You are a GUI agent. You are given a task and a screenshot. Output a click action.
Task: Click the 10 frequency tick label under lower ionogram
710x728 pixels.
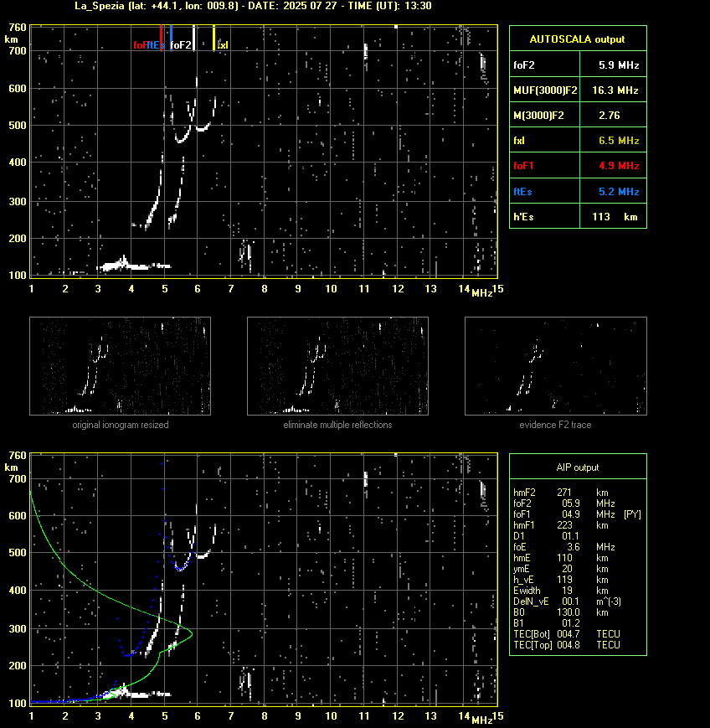[331, 716]
